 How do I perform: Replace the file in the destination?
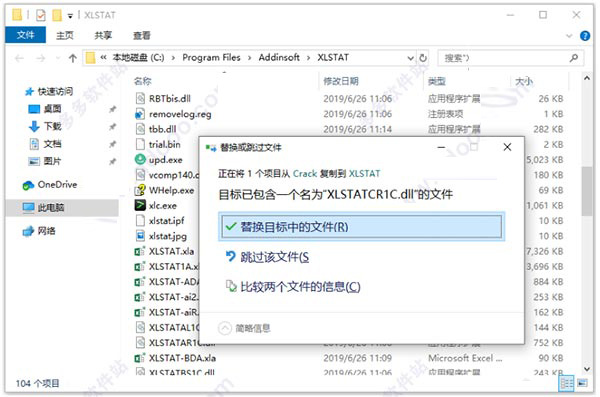pyautogui.click(x=361, y=227)
